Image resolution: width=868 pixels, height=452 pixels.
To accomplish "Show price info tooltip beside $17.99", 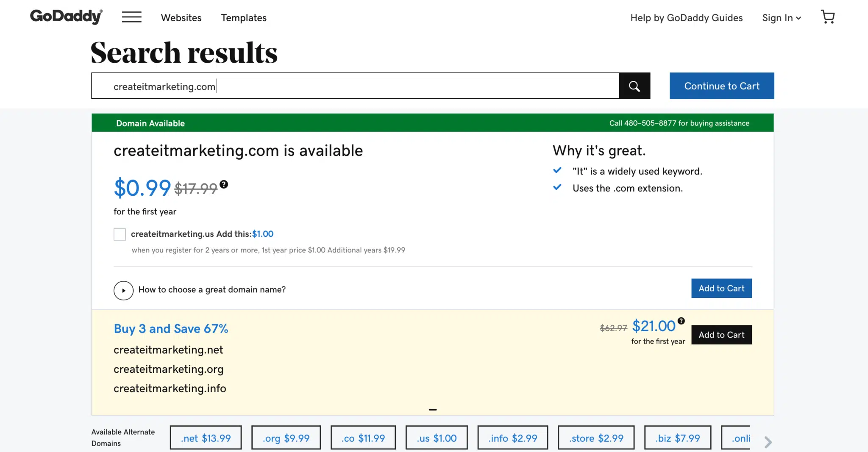I will pyautogui.click(x=224, y=184).
